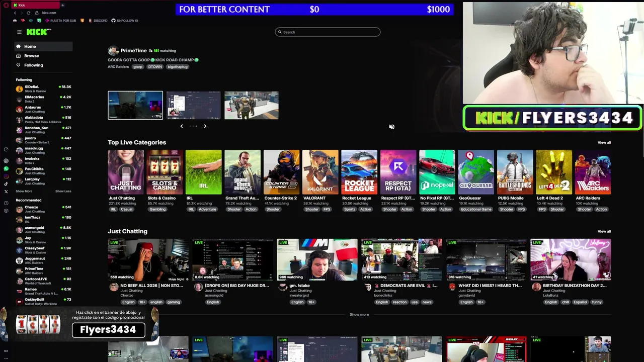
Task: Open Instagram in Opera sidebar
Action: (x=6, y=176)
